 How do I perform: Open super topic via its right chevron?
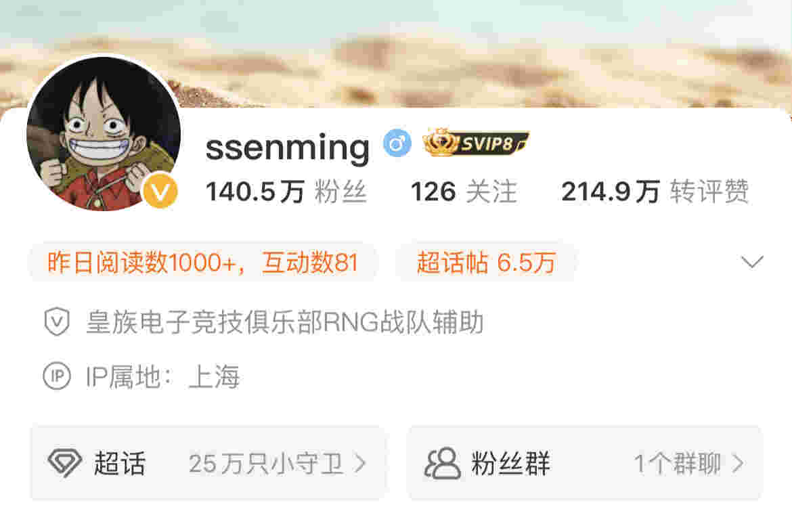coord(360,463)
